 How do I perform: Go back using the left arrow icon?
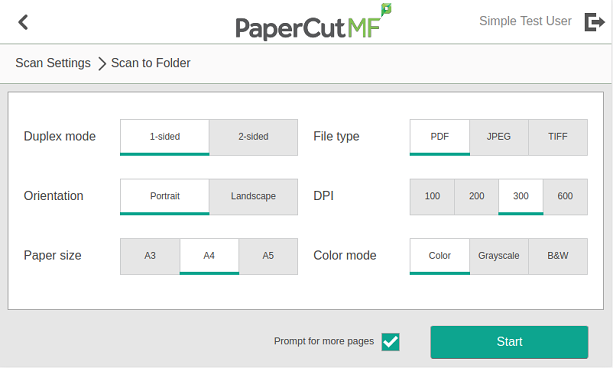click(23, 22)
